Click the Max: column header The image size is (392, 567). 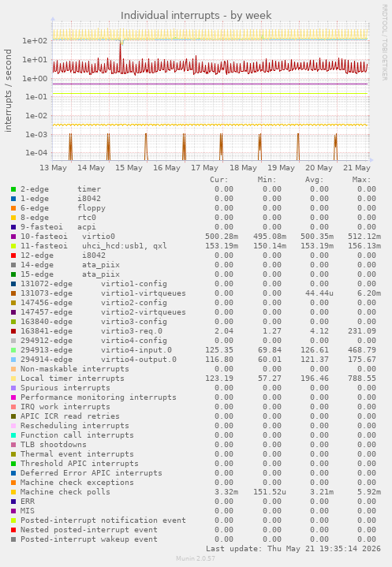pos(361,180)
